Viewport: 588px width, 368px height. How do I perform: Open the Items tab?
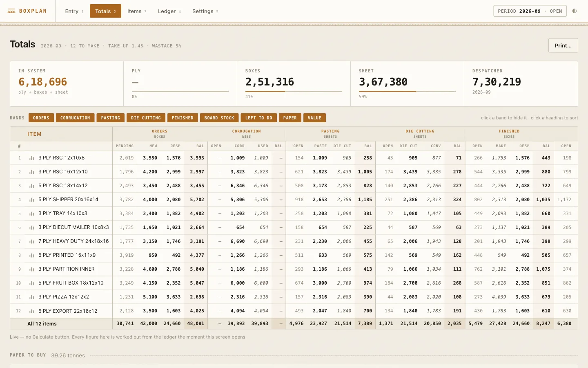[137, 11]
